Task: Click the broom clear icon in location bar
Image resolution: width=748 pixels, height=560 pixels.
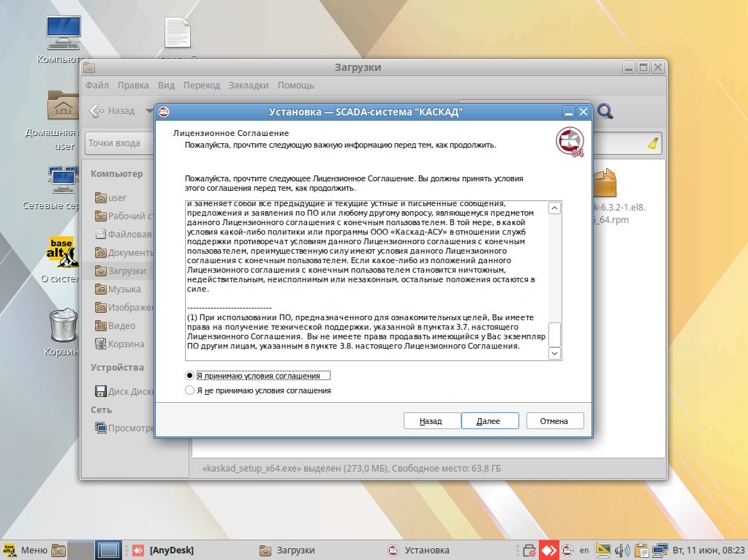Action: click(x=653, y=143)
